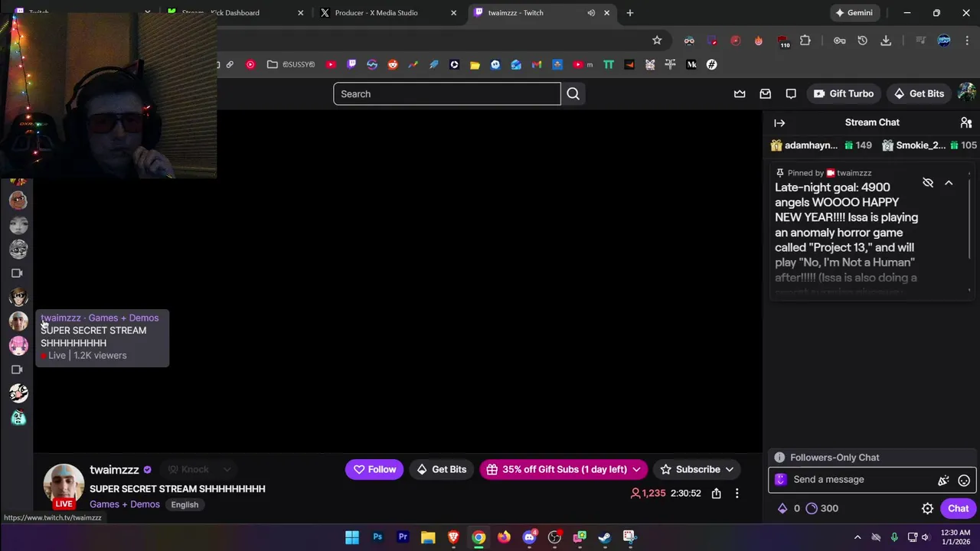The height and width of the screenshot is (551, 980).
Task: Open pink-haired avatar channel in sidebar
Action: pos(18,346)
